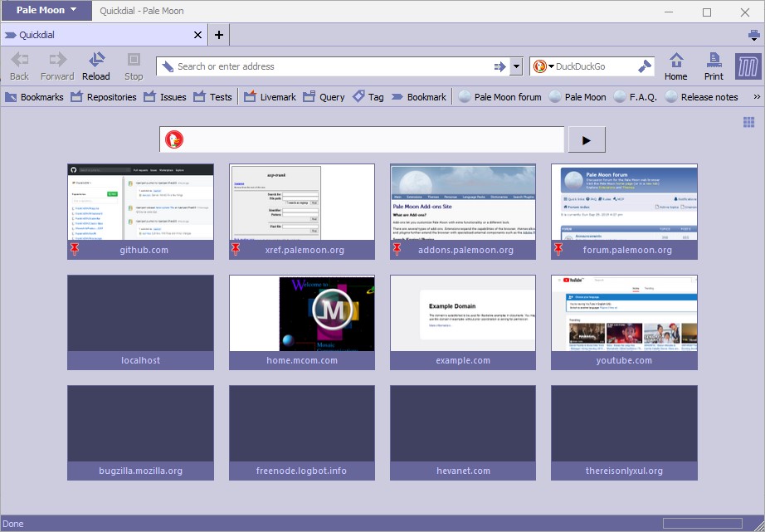Open the freenode.logbot.info tile
This screenshot has height=532, width=765.
click(x=302, y=433)
